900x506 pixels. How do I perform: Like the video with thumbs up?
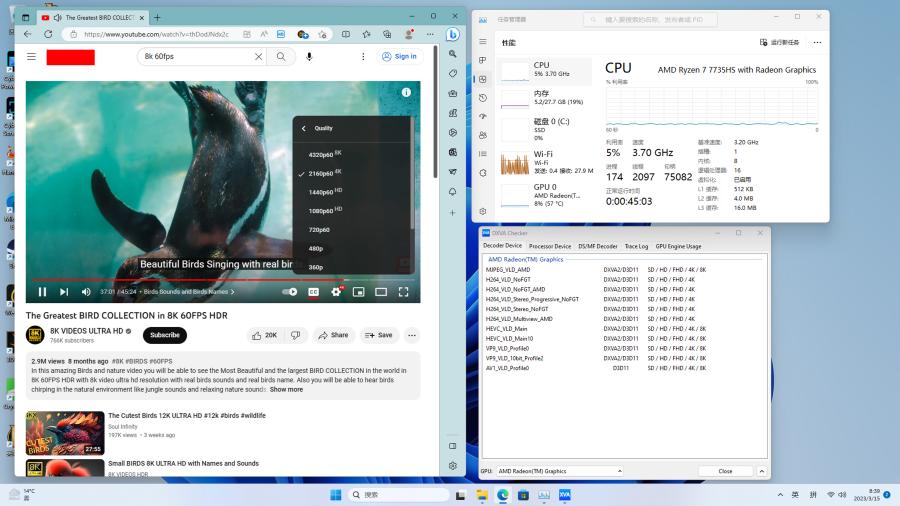pos(265,335)
